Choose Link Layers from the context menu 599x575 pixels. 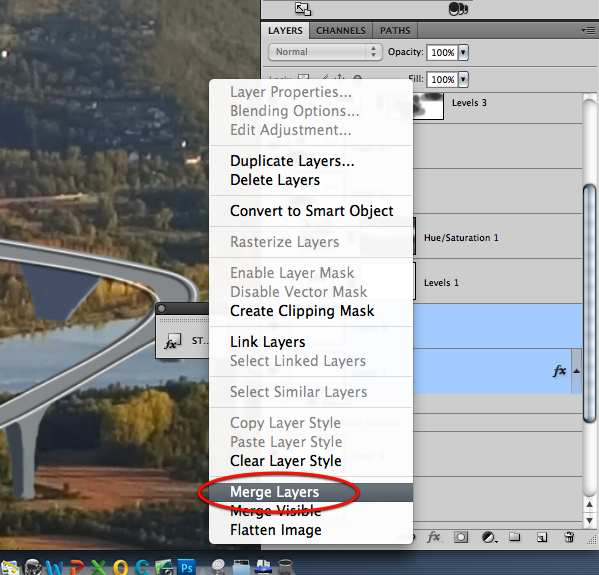click(x=311, y=342)
